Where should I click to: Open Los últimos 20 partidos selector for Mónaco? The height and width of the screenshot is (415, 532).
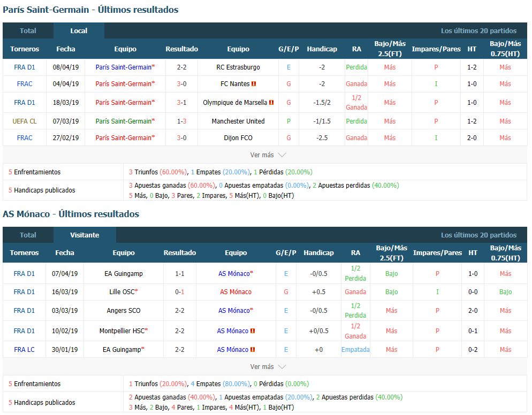point(478,235)
